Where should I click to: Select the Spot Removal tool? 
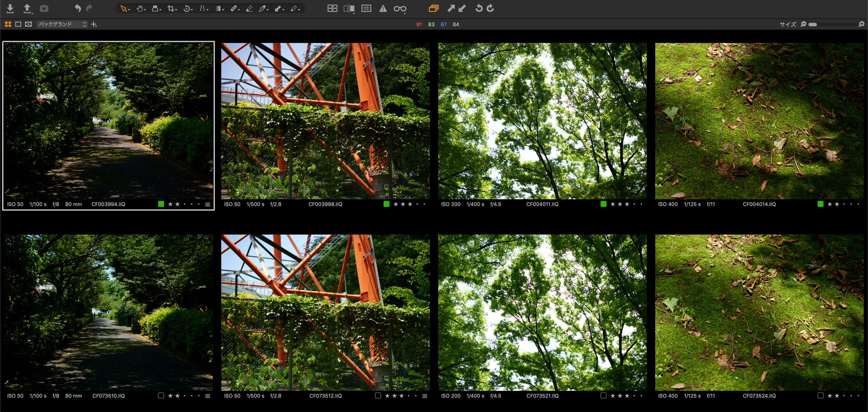234,9
